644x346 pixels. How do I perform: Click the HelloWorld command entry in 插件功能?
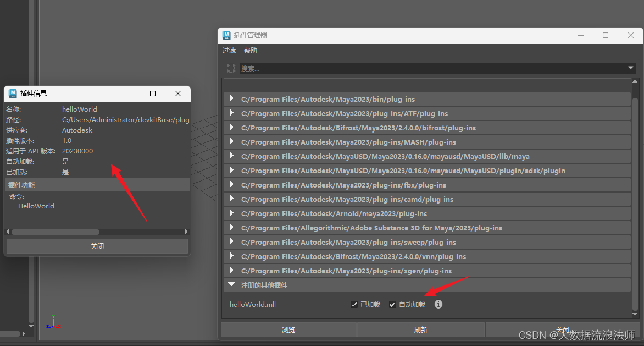pyautogui.click(x=36, y=206)
